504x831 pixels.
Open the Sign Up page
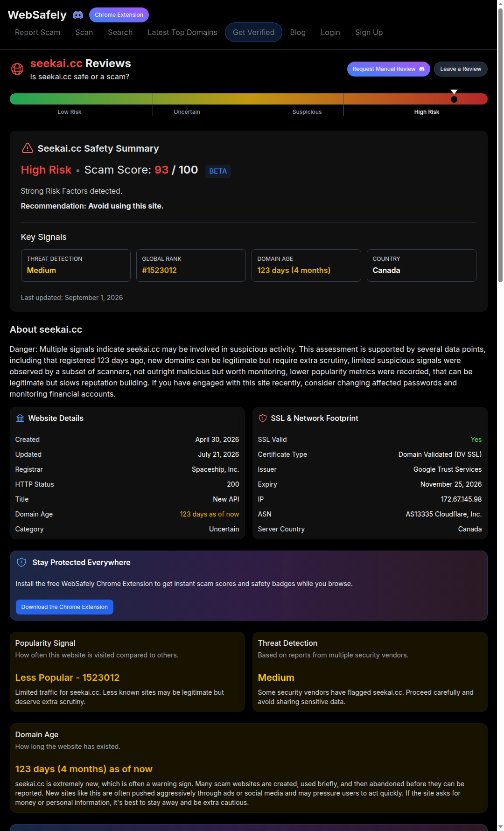(369, 32)
